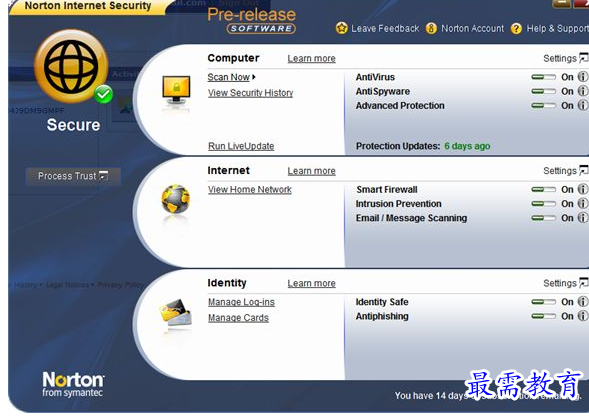Image resolution: width=589 pixels, height=416 pixels.
Task: Open Advanced Protection info icon
Action: (582, 105)
